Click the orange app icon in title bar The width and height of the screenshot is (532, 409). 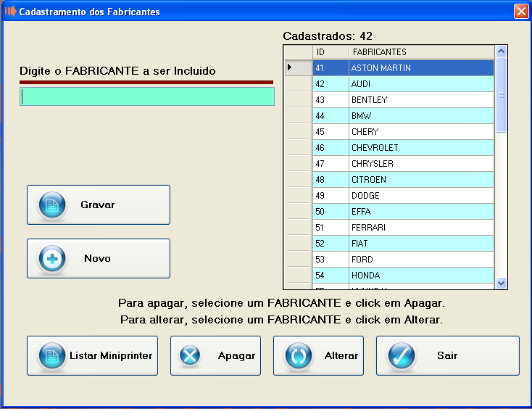click(11, 12)
